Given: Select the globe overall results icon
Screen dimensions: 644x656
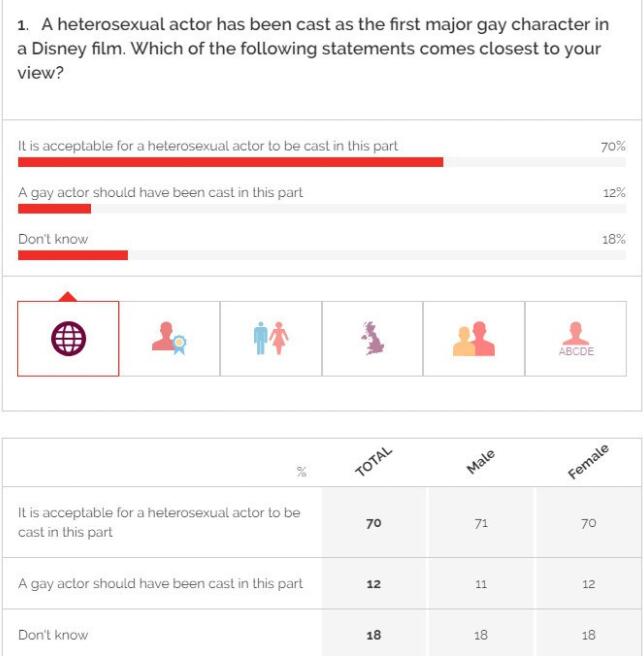Looking at the screenshot, I should coord(69,339).
